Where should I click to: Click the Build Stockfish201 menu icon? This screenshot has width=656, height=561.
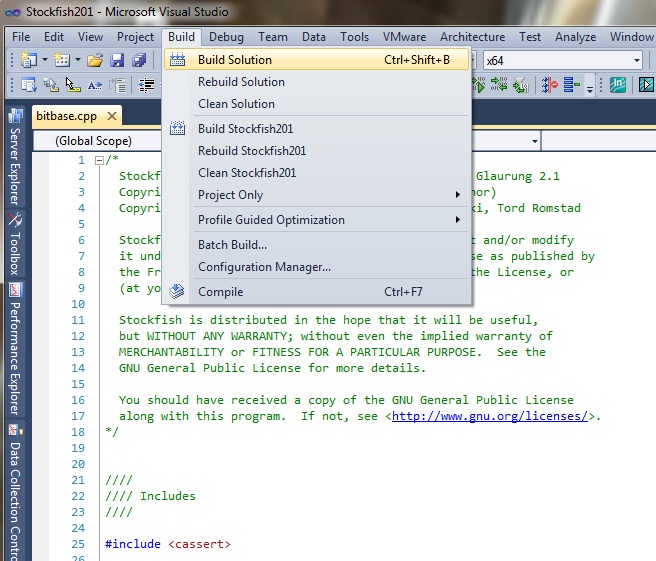pyautogui.click(x=177, y=128)
